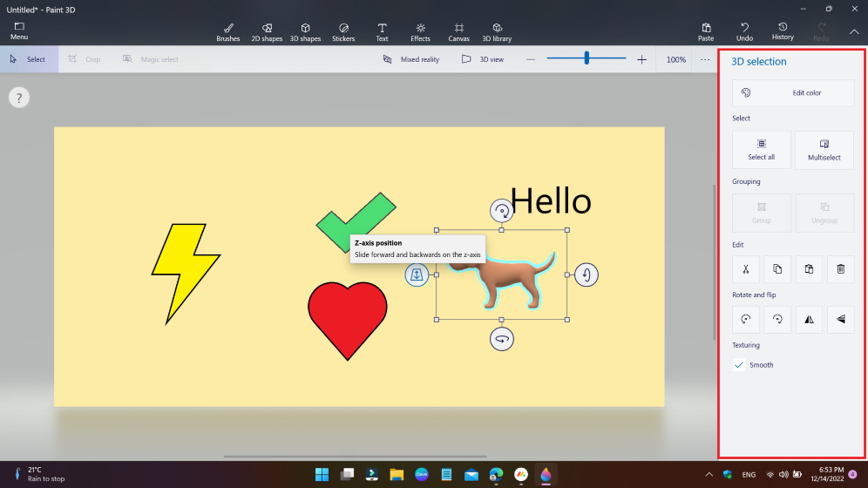The image size is (868, 488).
Task: Show hidden system tray icons
Action: point(709,474)
